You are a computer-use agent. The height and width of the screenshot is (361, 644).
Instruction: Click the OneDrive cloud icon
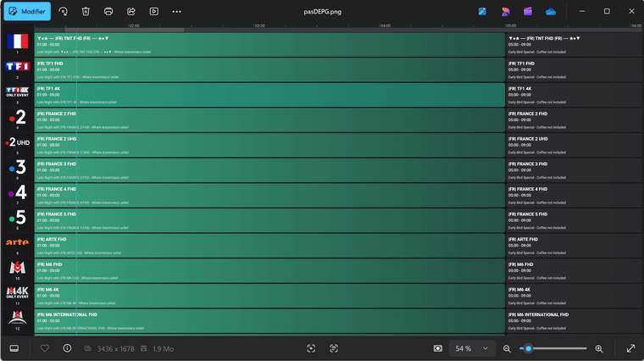pyautogui.click(x=551, y=12)
